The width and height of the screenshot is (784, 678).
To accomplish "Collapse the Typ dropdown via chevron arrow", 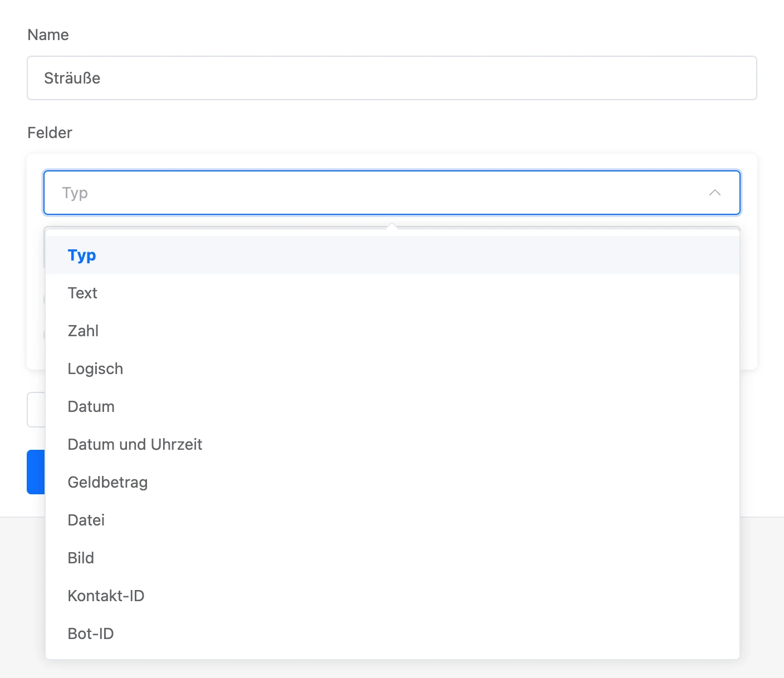I will pos(715,193).
